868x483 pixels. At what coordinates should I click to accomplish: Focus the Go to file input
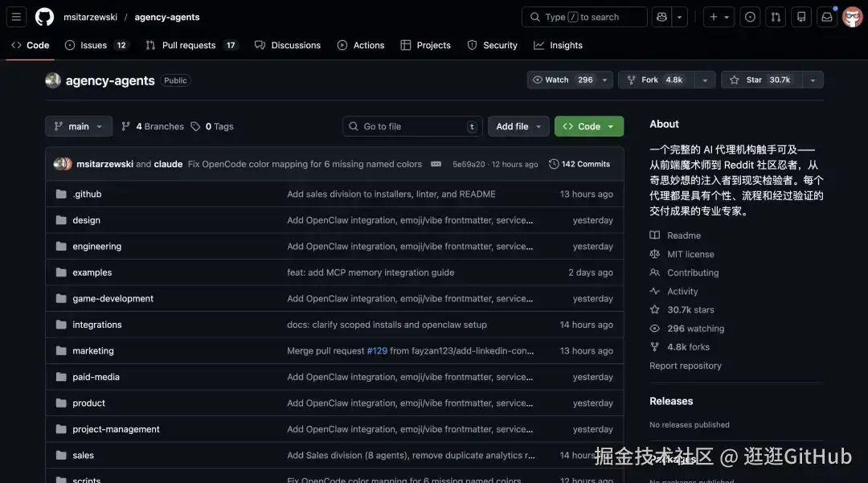(412, 126)
